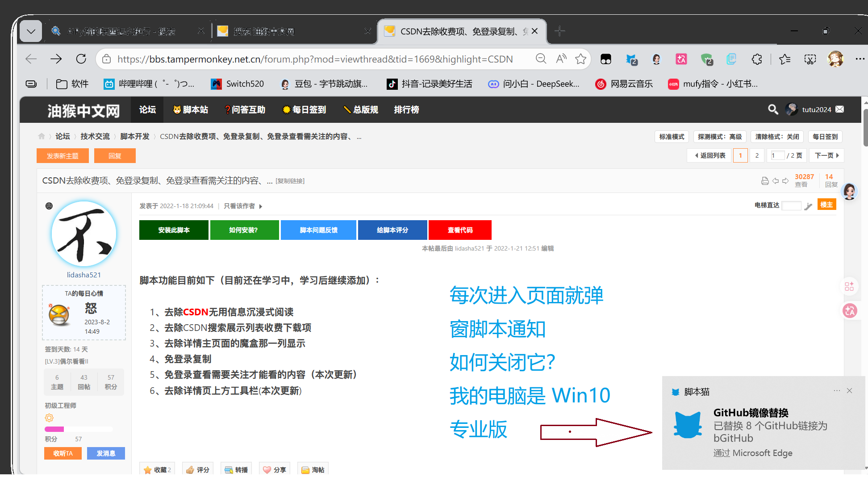
Task: Open the tab list chevron dropdown
Action: click(x=30, y=31)
